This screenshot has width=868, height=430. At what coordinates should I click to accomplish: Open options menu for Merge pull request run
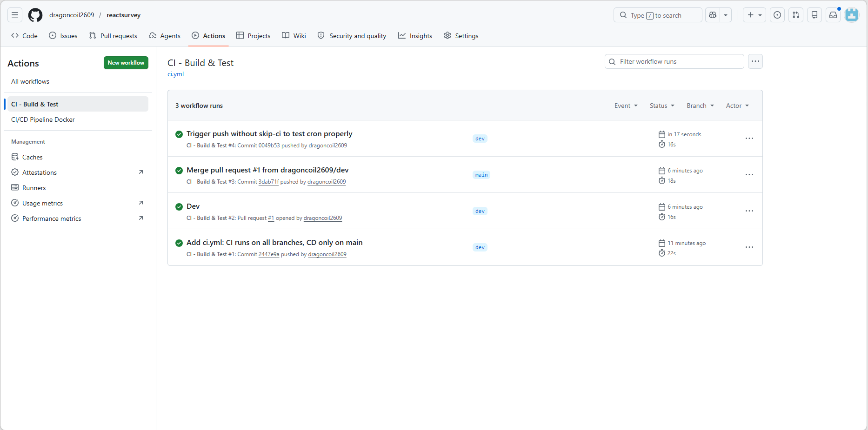(749, 175)
